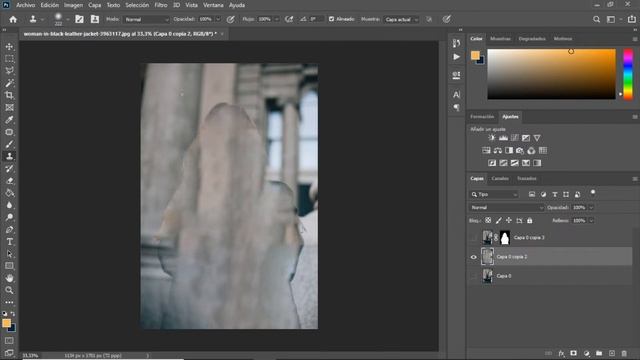The height and width of the screenshot is (360, 640).
Task: Click the foreground color swatch in toolbar
Action: pyautogui.click(x=6, y=323)
